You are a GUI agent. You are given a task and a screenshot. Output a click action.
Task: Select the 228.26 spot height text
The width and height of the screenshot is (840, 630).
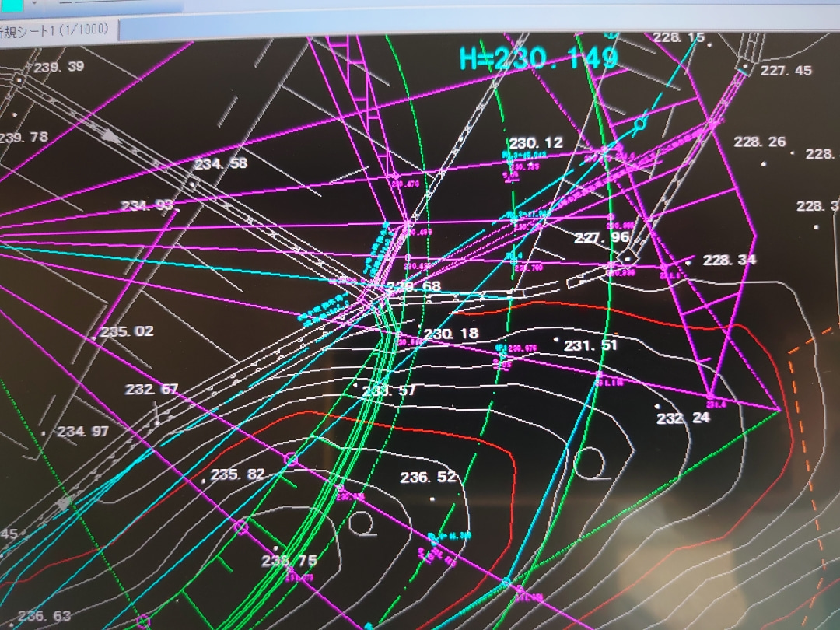click(x=760, y=142)
